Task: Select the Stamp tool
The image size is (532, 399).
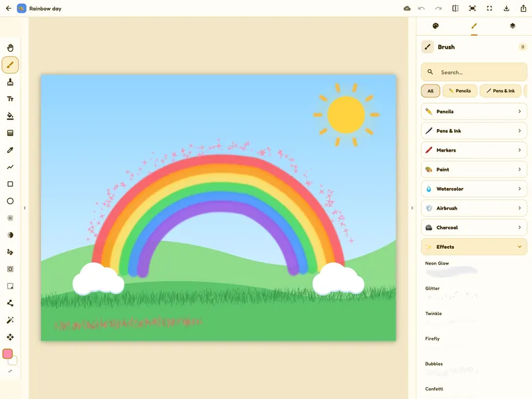Action: (x=10, y=82)
